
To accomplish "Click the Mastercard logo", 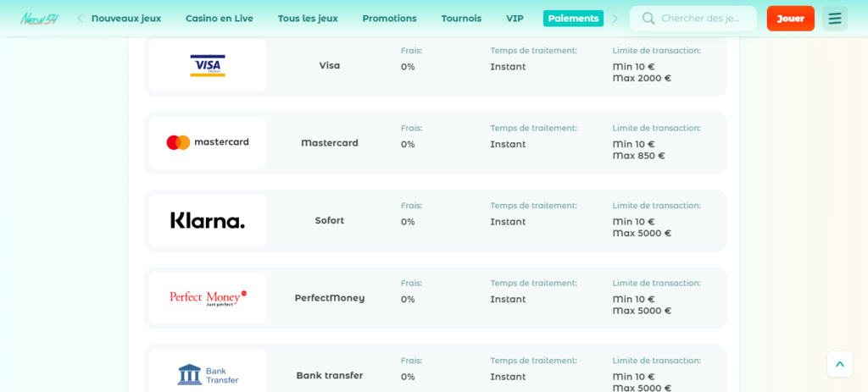I will pos(208,142).
